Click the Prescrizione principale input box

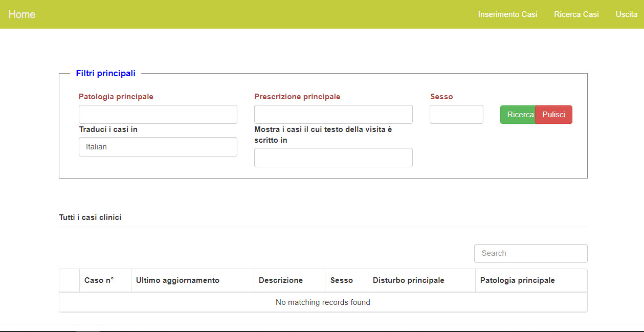(333, 114)
